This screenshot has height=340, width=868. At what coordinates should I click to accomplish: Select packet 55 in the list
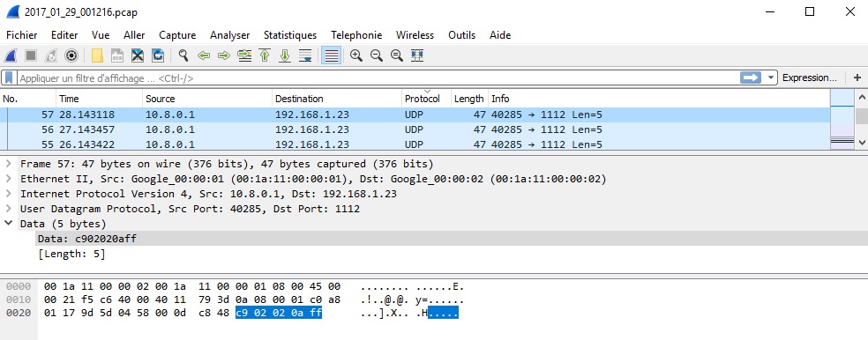[x=415, y=144]
